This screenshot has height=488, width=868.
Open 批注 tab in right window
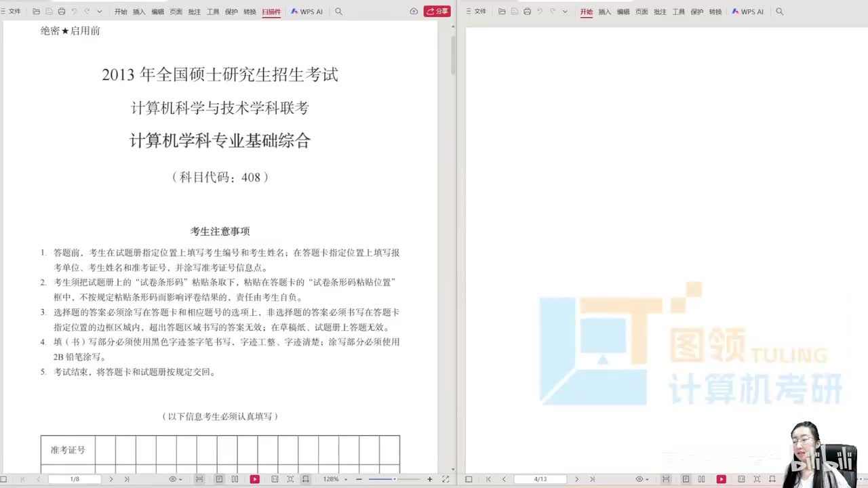660,12
